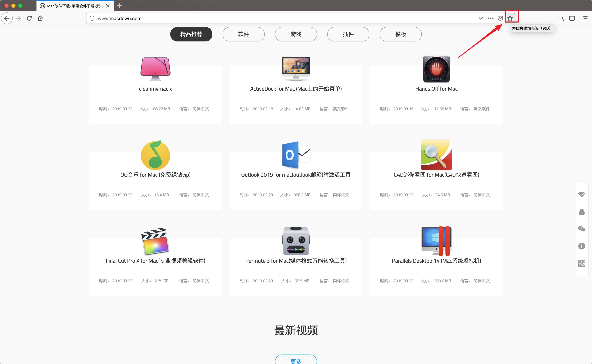
Task: Open the page actions three-dot menu
Action: (x=491, y=18)
